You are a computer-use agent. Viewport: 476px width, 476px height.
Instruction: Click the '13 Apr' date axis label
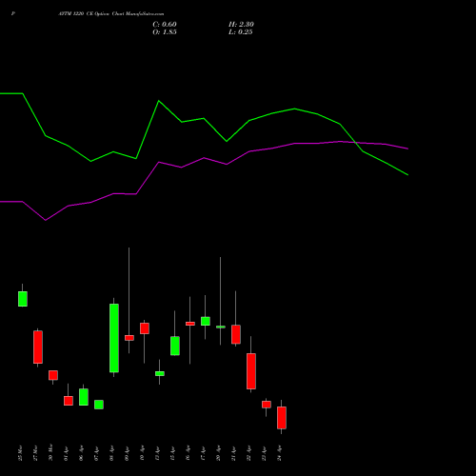click(x=157, y=453)
